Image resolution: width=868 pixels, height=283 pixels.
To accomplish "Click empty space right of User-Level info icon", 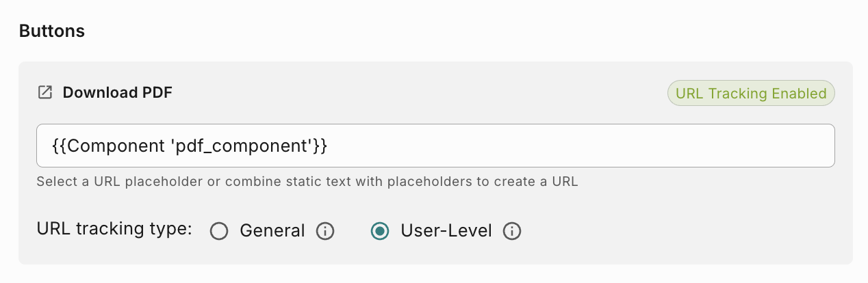I will coord(650,231).
